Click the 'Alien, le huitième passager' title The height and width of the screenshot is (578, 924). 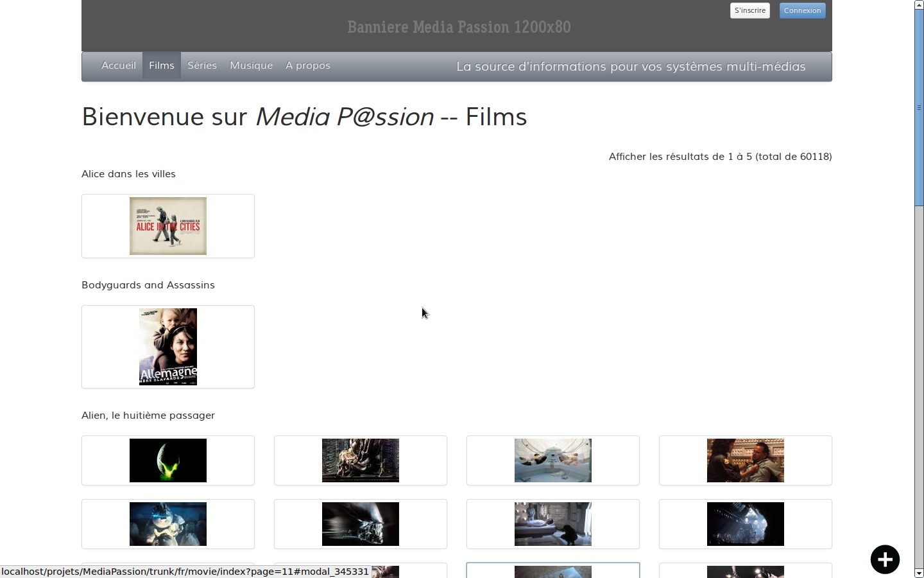(148, 416)
